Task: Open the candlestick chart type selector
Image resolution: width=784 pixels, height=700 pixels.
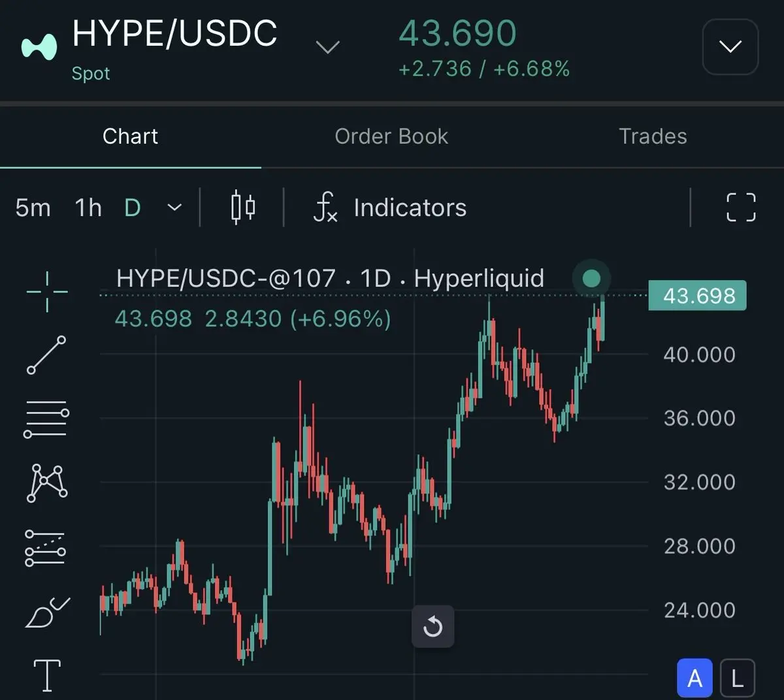Action: pos(243,208)
